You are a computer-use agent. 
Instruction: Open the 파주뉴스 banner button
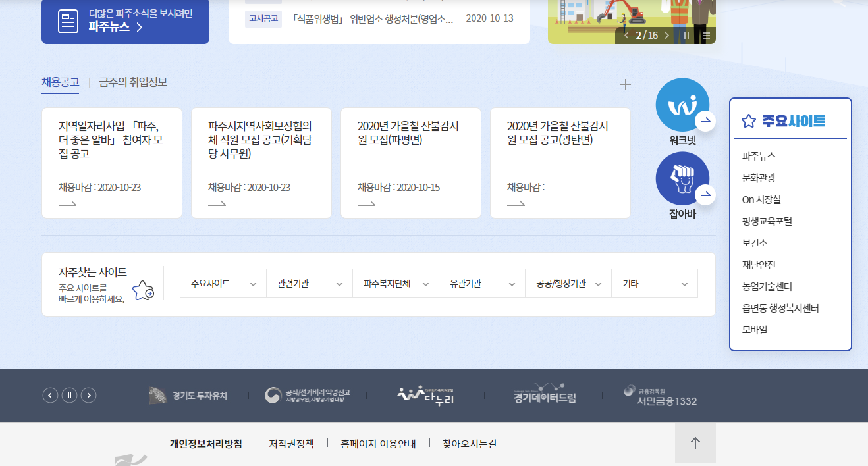click(x=125, y=21)
